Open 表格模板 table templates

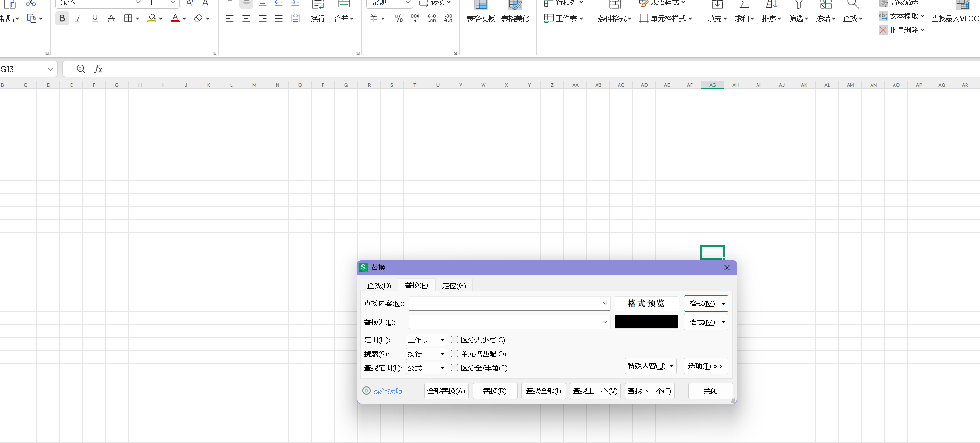tap(481, 12)
